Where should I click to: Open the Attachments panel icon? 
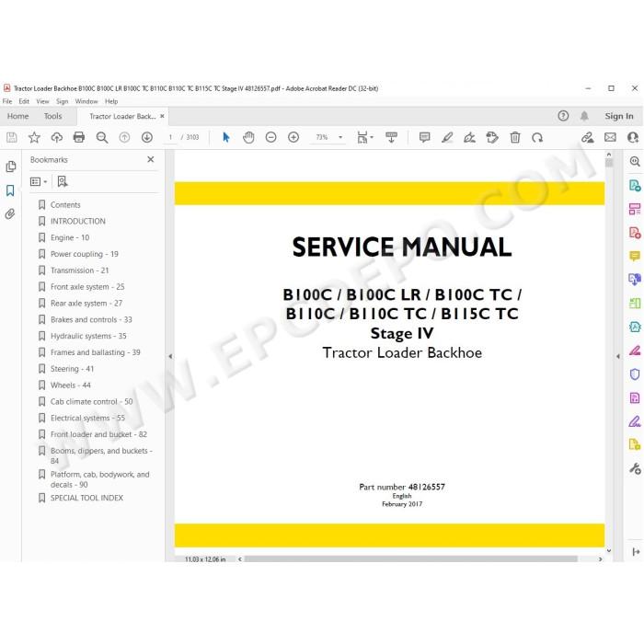pyautogui.click(x=10, y=214)
